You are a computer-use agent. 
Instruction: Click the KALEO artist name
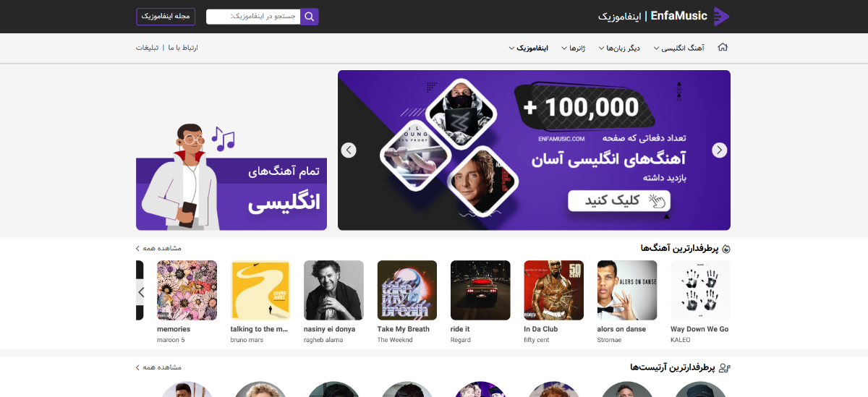(681, 340)
